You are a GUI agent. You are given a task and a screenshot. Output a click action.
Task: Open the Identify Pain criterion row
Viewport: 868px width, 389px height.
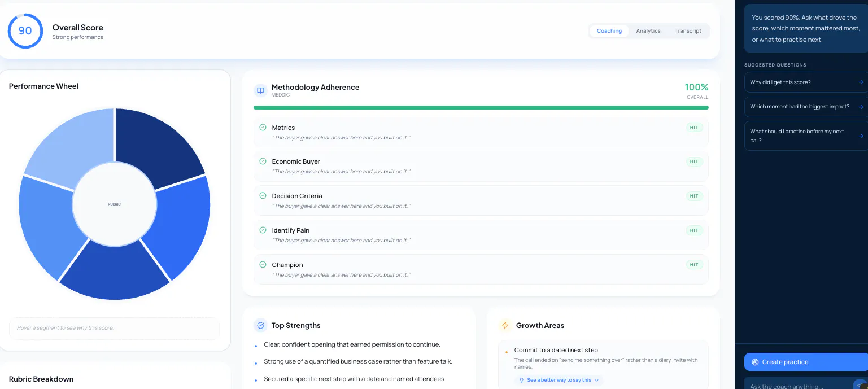point(481,235)
